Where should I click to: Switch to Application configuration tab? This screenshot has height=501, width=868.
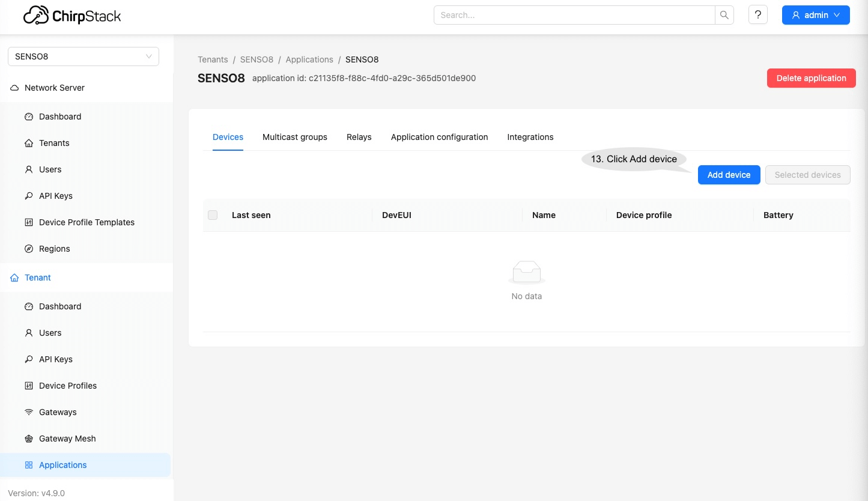439,137
